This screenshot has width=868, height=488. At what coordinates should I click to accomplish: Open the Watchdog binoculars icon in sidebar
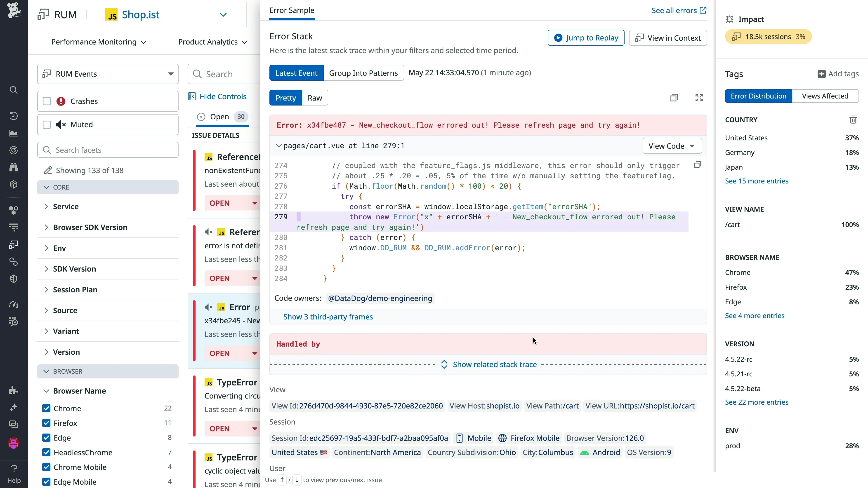point(14,167)
